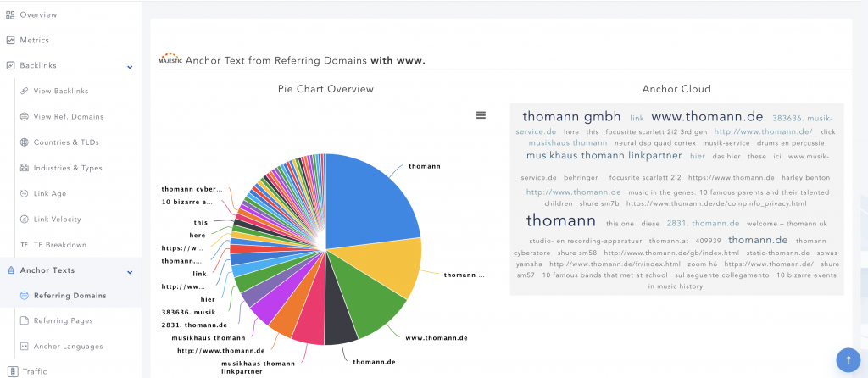Click the Referring Domains globe icon
868x378 pixels.
tap(24, 296)
